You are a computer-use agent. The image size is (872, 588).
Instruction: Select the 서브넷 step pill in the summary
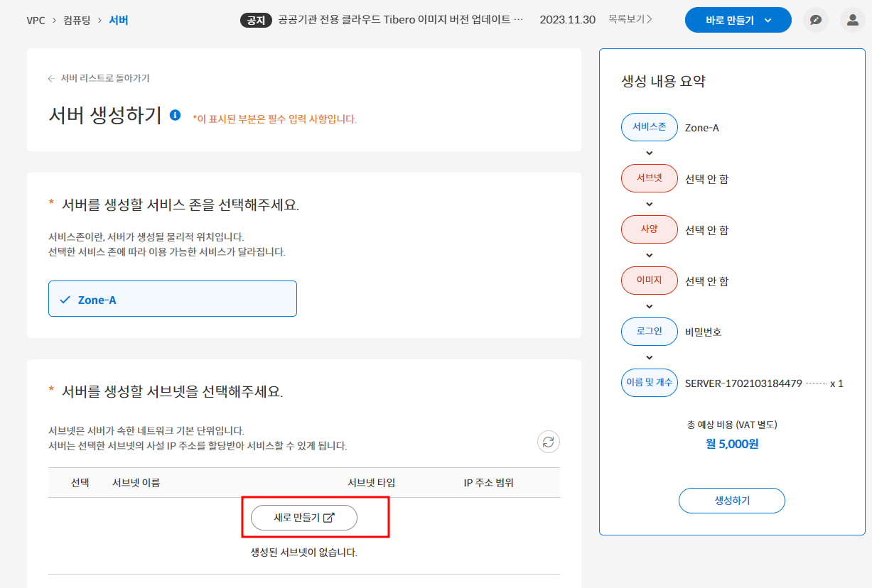coord(649,178)
